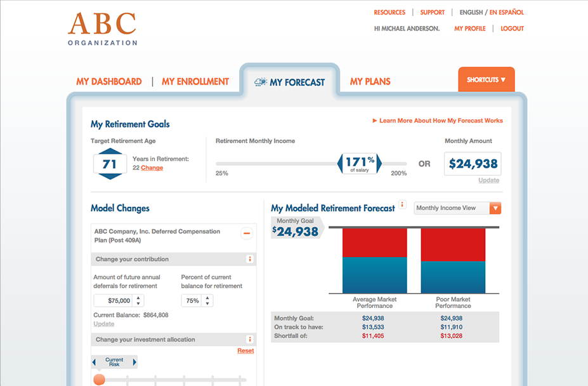This screenshot has width=588, height=386.
Task: Click on-track value $11,910
Action: [x=452, y=327]
